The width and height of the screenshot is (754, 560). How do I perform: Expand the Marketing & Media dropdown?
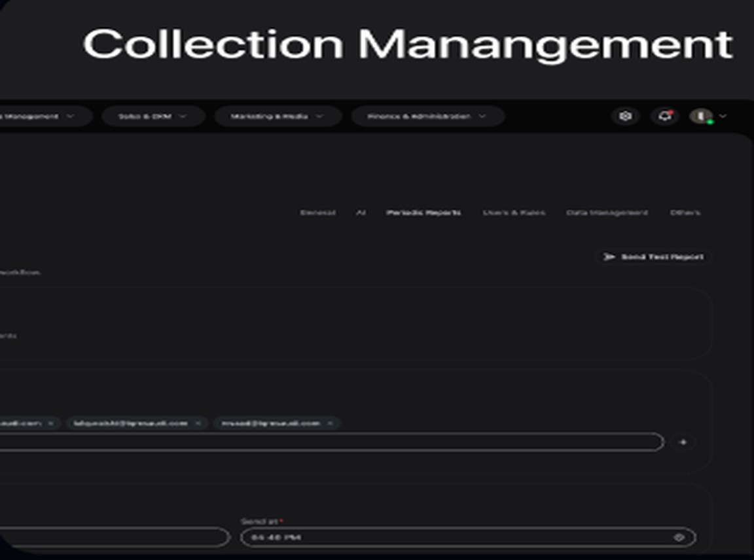tap(278, 116)
